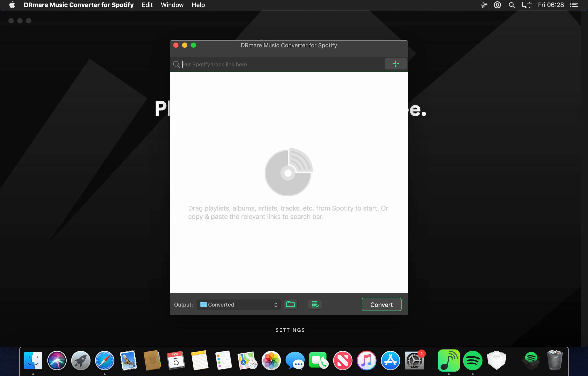
Task: Open the Window menu
Action: 172,5
